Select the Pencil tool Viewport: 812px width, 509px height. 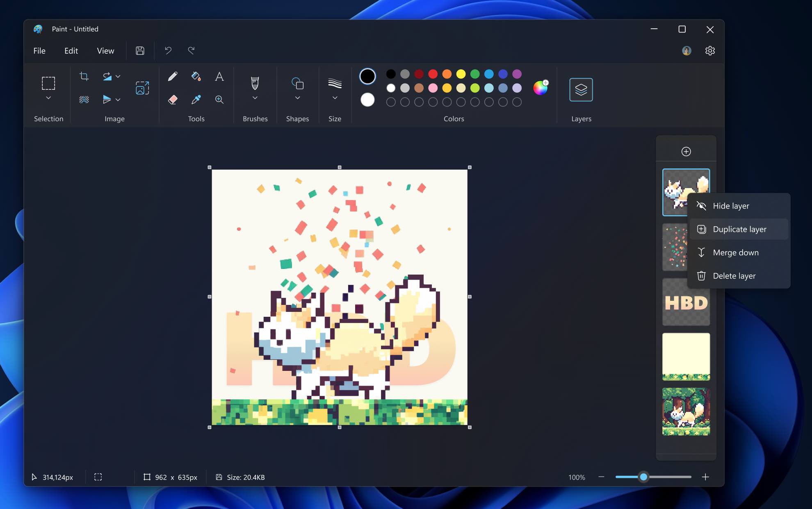173,76
